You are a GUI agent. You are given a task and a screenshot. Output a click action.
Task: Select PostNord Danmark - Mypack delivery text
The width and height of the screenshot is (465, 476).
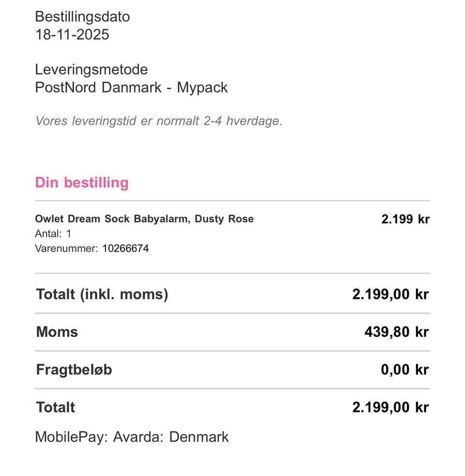point(131,88)
